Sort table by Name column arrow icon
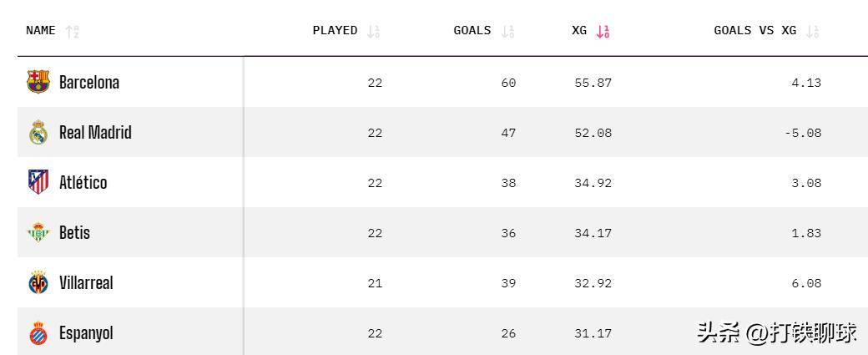The image size is (868, 355). click(x=72, y=32)
